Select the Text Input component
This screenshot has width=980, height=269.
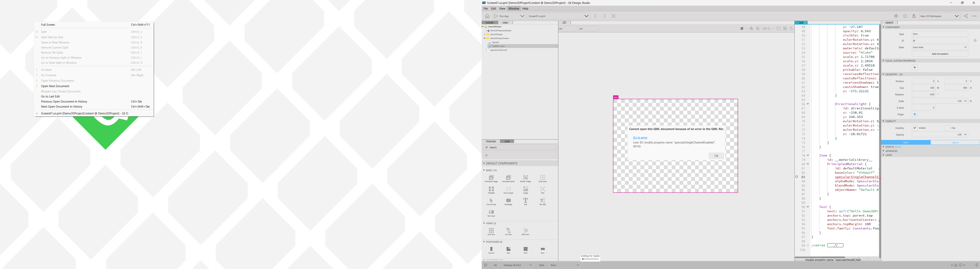tap(491, 213)
